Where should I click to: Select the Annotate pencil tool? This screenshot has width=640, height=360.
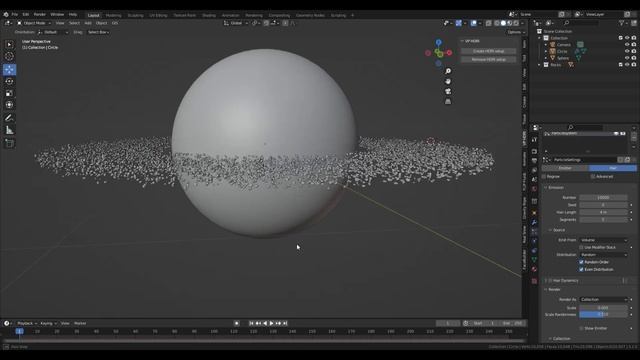9,118
